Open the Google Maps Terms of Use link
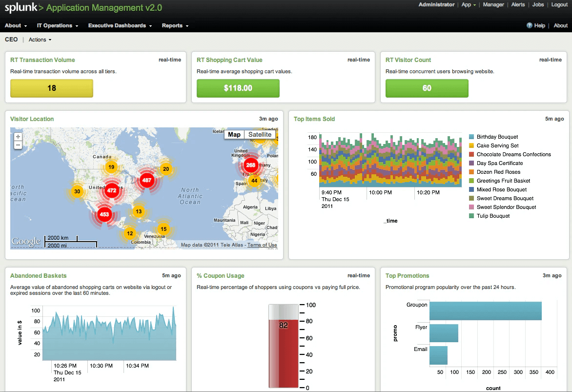Image resolution: width=572 pixels, height=392 pixels. pyautogui.click(x=262, y=245)
